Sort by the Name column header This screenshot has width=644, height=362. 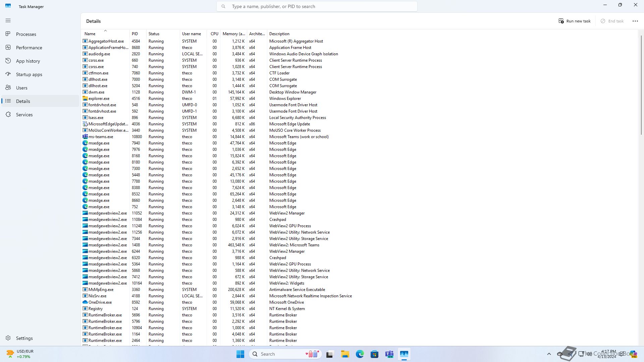click(x=105, y=34)
